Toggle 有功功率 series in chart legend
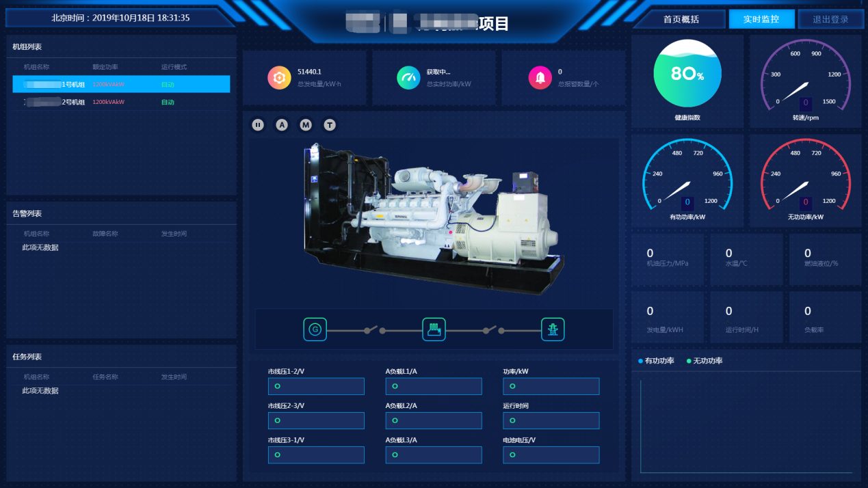The width and height of the screenshot is (868, 488). 656,361
